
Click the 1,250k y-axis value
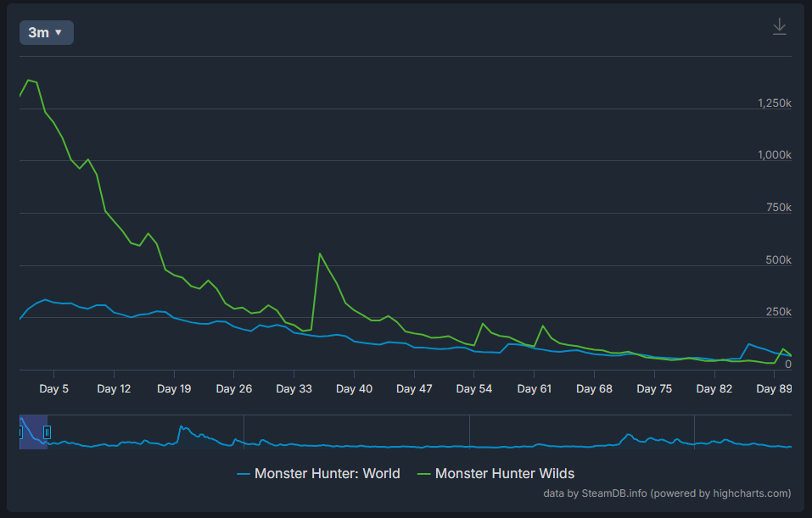click(x=774, y=103)
